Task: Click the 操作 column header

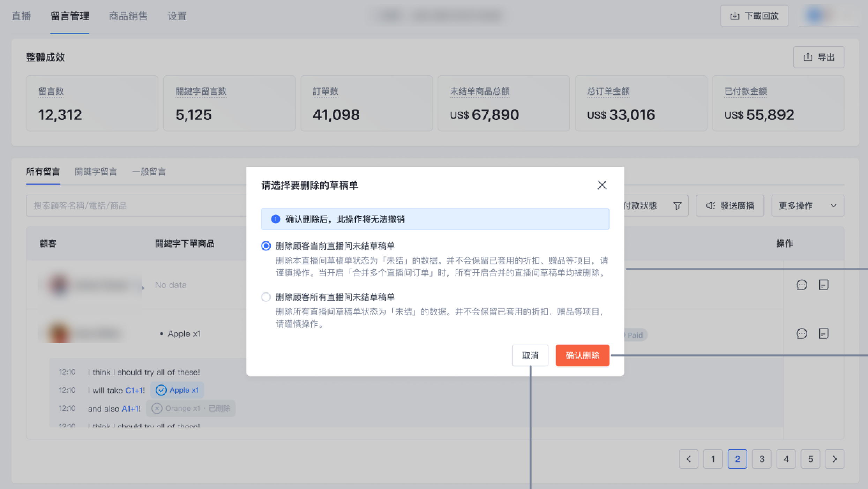Action: pyautogui.click(x=785, y=243)
